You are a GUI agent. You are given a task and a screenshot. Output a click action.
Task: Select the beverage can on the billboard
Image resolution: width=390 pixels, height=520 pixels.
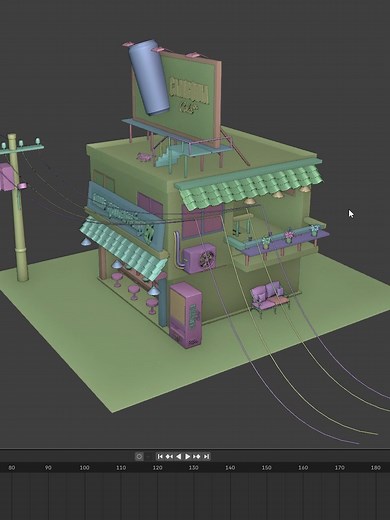tap(150, 77)
